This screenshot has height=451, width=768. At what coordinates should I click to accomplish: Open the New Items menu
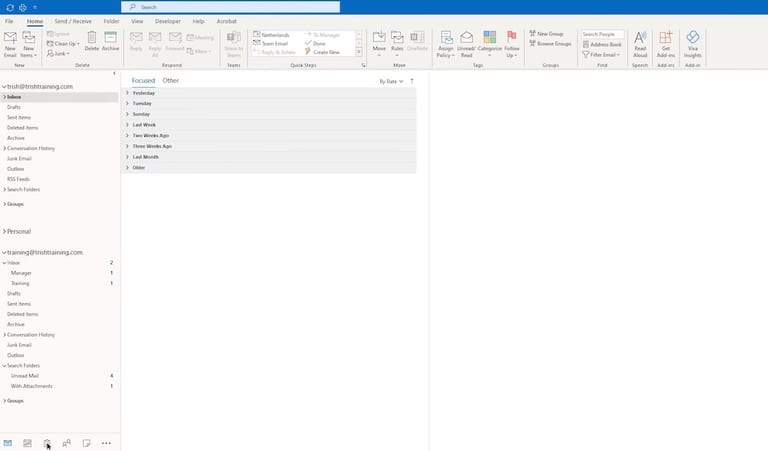pos(28,44)
